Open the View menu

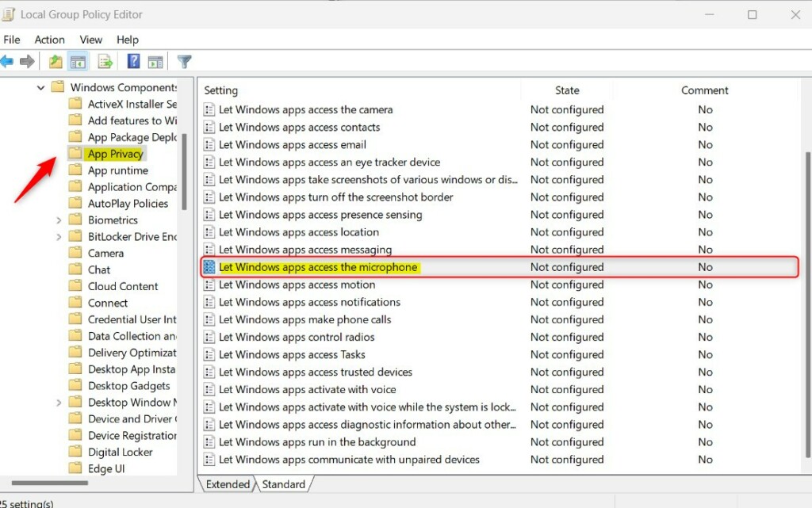tap(90, 40)
